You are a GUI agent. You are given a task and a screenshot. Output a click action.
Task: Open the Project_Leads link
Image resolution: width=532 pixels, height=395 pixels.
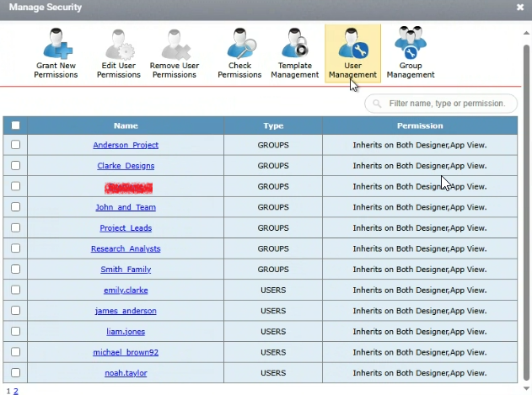[126, 228]
